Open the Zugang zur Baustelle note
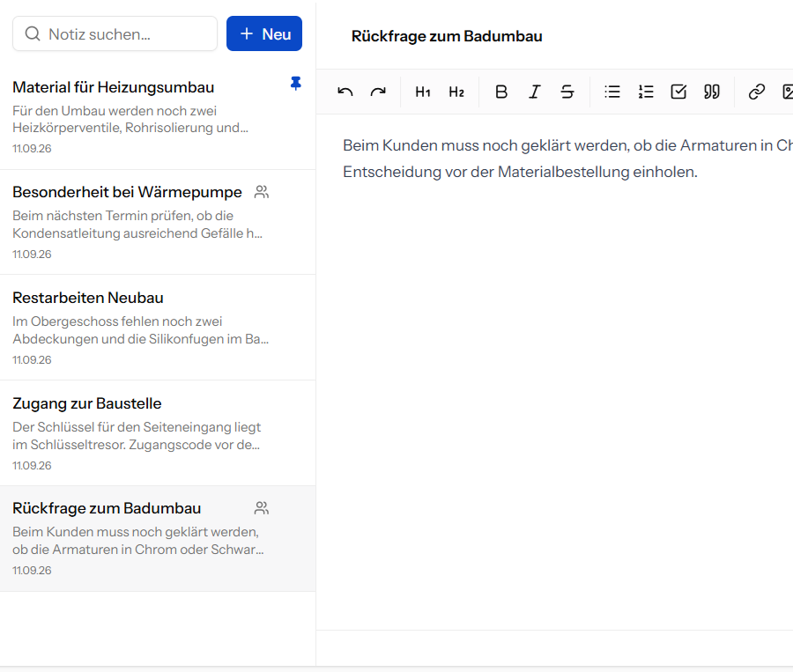 click(158, 434)
